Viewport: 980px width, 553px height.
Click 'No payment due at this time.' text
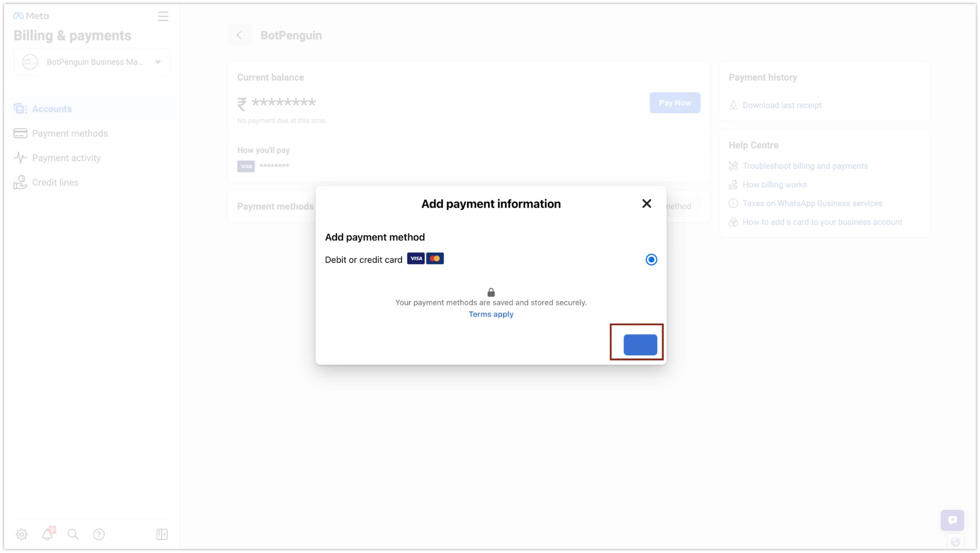[x=282, y=120]
